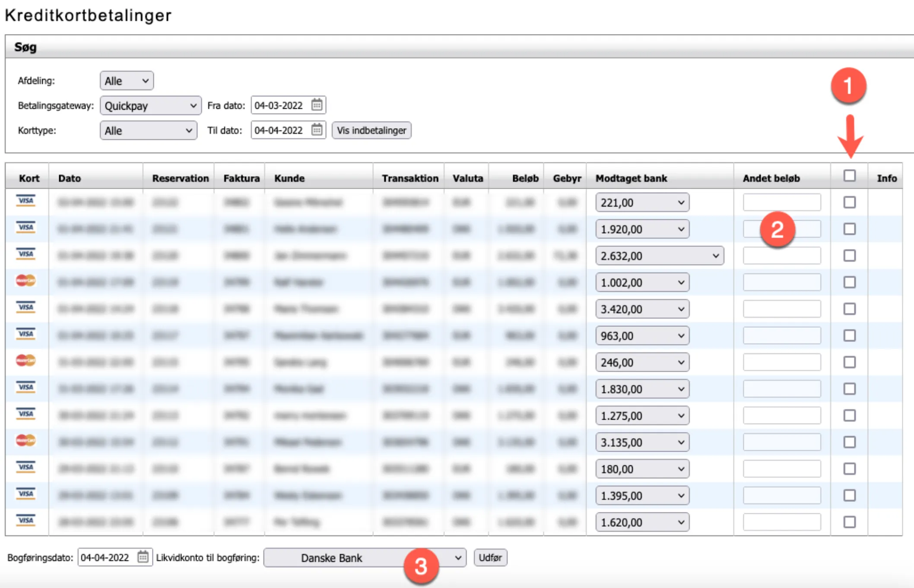Click the Visa icon in first row
914x588 pixels.
click(26, 201)
